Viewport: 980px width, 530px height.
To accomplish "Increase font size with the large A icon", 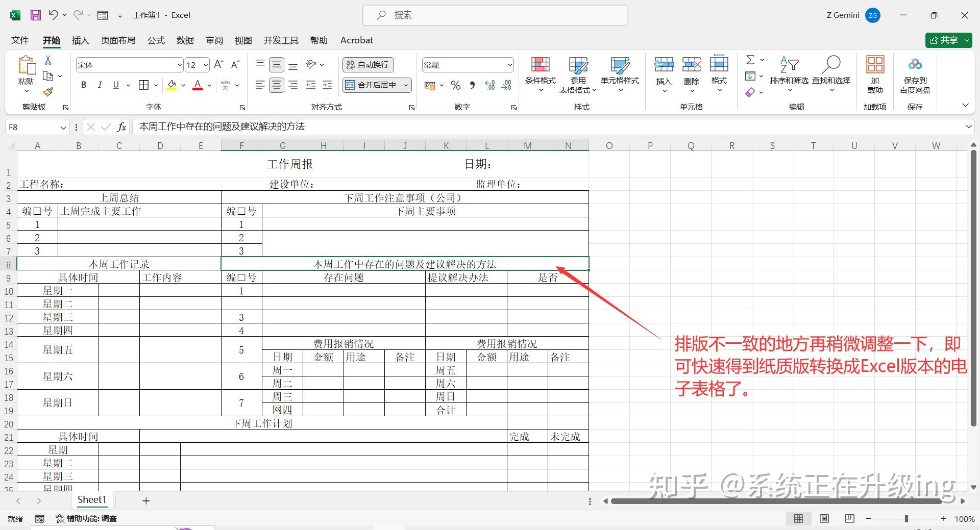I will pyautogui.click(x=218, y=65).
